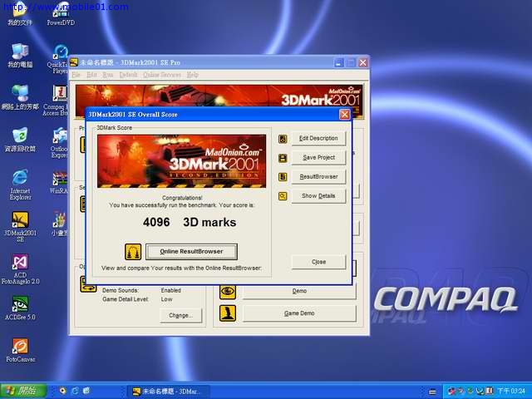This screenshot has width=532, height=399.
Task: Open the Online Services menu
Action: point(162,75)
